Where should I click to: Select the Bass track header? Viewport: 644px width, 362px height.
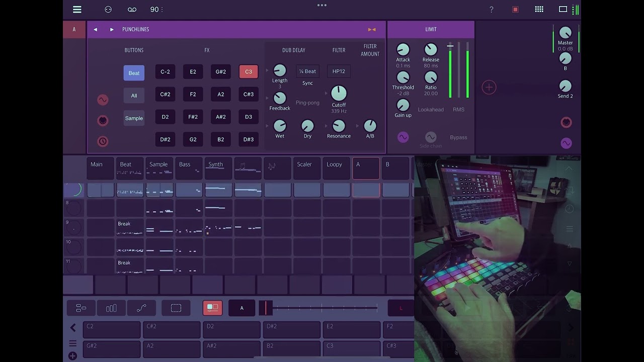[189, 168]
